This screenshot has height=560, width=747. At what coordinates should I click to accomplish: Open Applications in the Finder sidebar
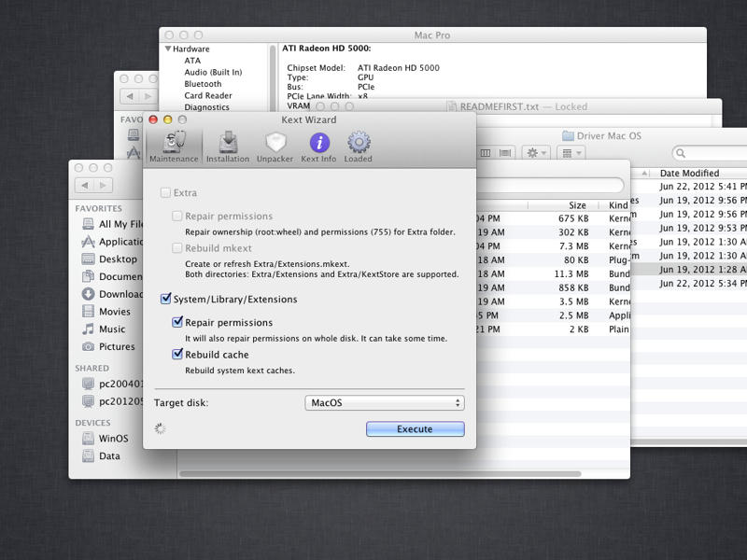pos(113,242)
